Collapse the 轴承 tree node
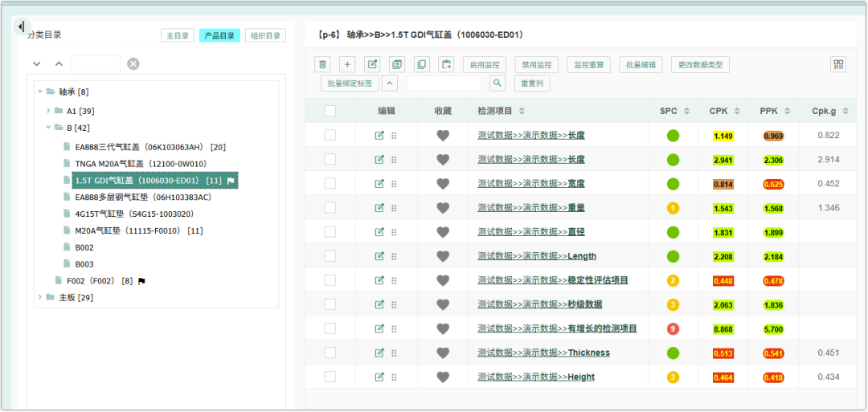 pos(40,92)
